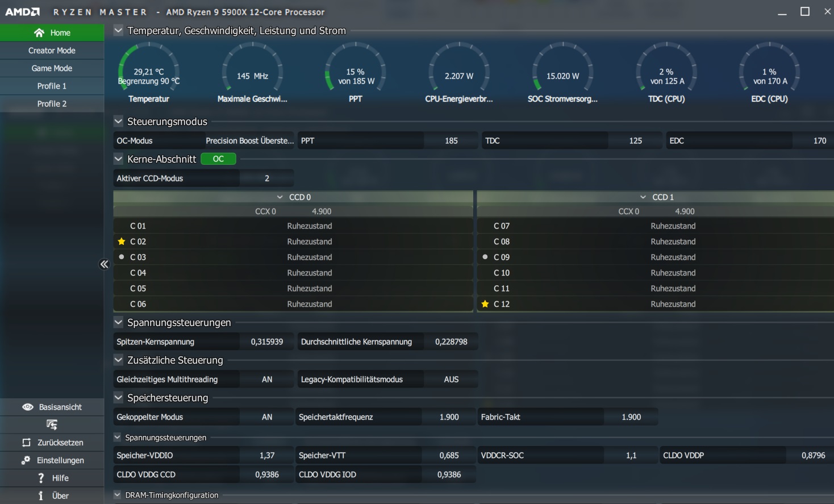This screenshot has width=834, height=504.
Task: Click the PPT value 185
Action: (451, 140)
